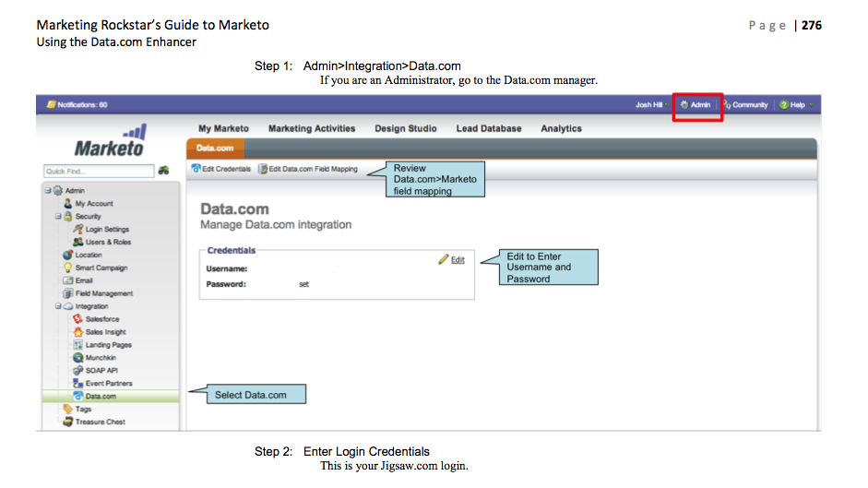Click the Smart Campaign lightbulb icon
Screen dimensions: 868x488
point(67,268)
